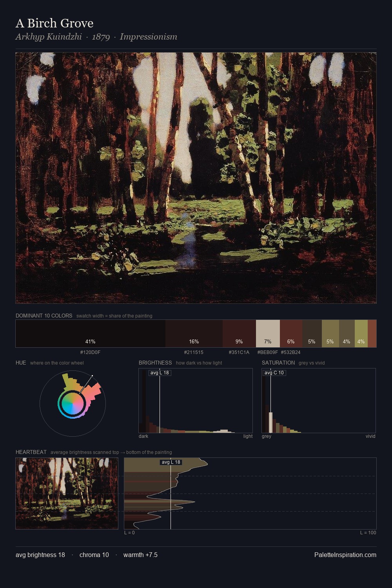392x588 pixels.
Task: Click the "light" axis label
Action: click(x=248, y=436)
